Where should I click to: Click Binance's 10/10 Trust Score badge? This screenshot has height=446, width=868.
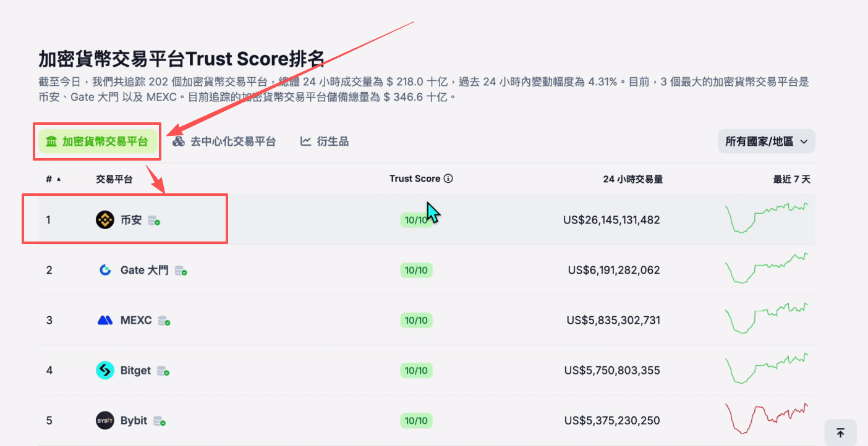pos(415,220)
